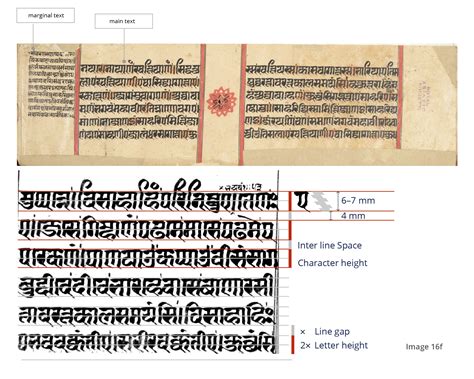
Task: Click the "Image 16f" caption
Action: pos(424,347)
